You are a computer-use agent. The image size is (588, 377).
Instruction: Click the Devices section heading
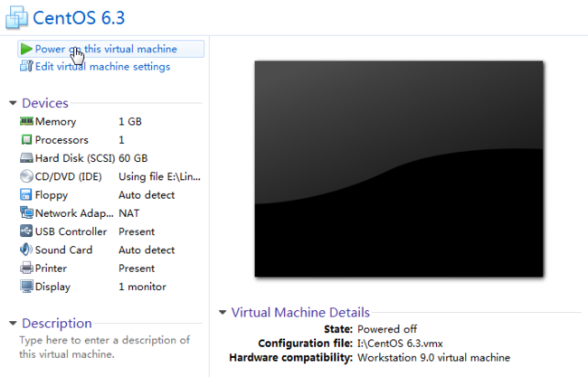point(45,103)
